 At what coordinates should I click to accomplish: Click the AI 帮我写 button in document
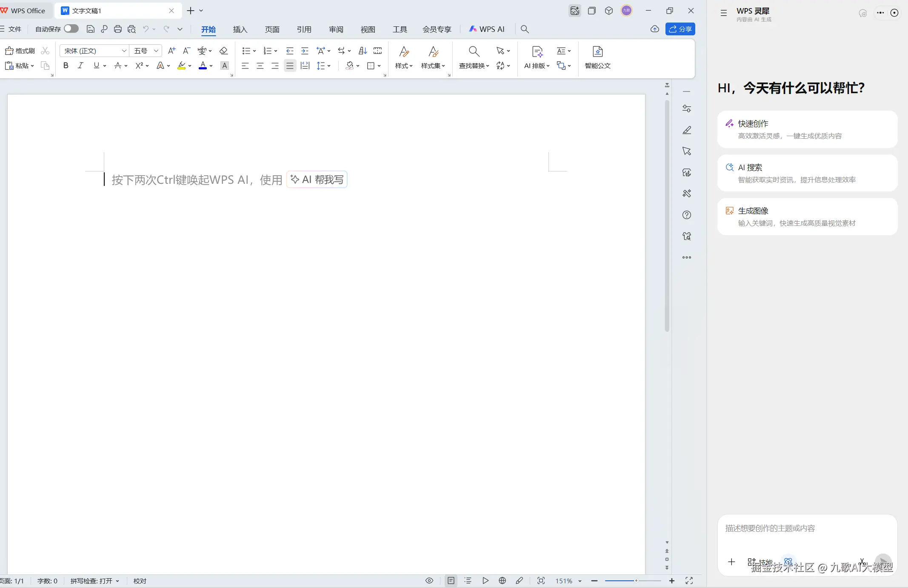[317, 180]
